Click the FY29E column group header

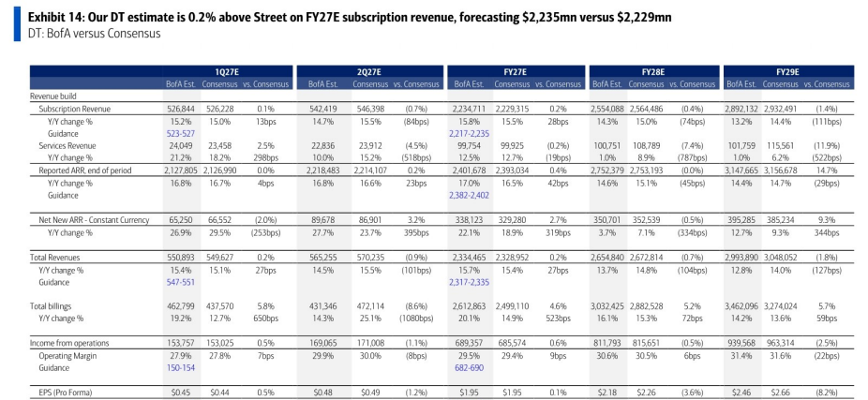(x=787, y=72)
